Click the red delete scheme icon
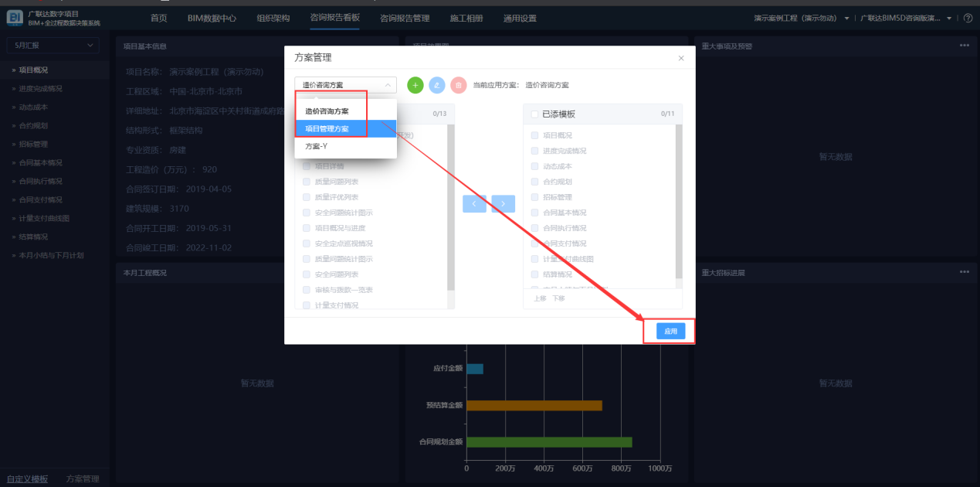Viewport: 980px width, 487px height. (x=458, y=85)
